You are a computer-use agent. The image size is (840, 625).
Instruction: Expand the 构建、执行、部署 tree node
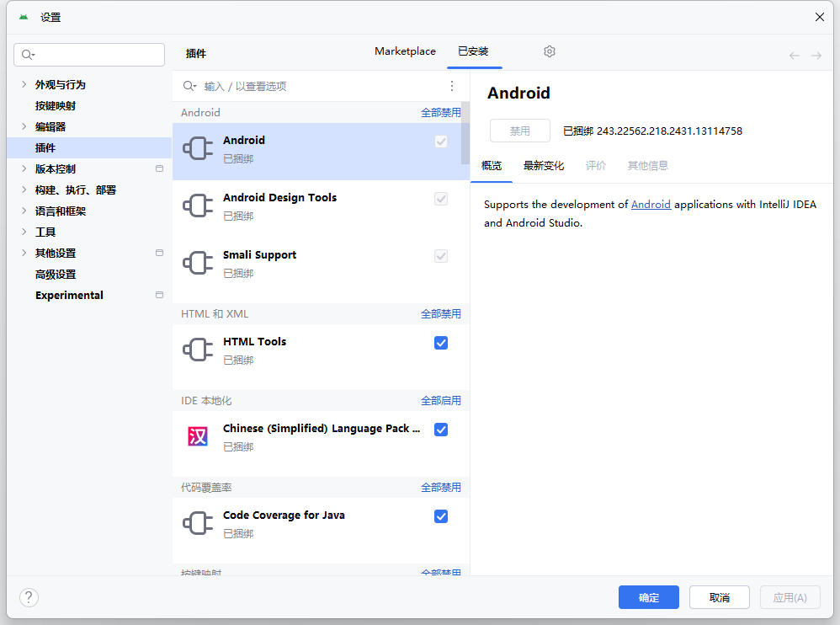pyautogui.click(x=24, y=190)
